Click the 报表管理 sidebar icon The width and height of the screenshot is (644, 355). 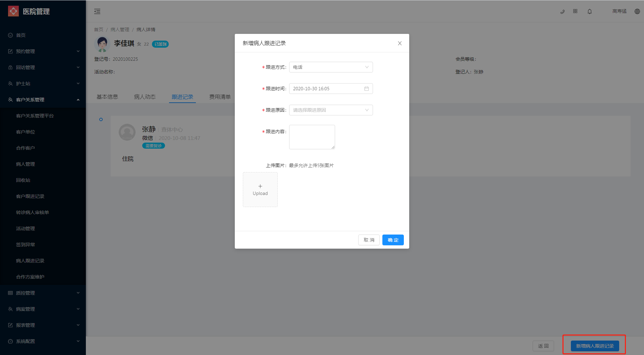pos(10,325)
